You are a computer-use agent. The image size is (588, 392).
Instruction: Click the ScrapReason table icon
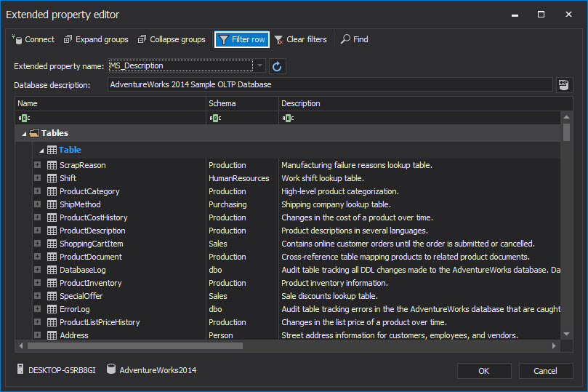click(x=52, y=165)
